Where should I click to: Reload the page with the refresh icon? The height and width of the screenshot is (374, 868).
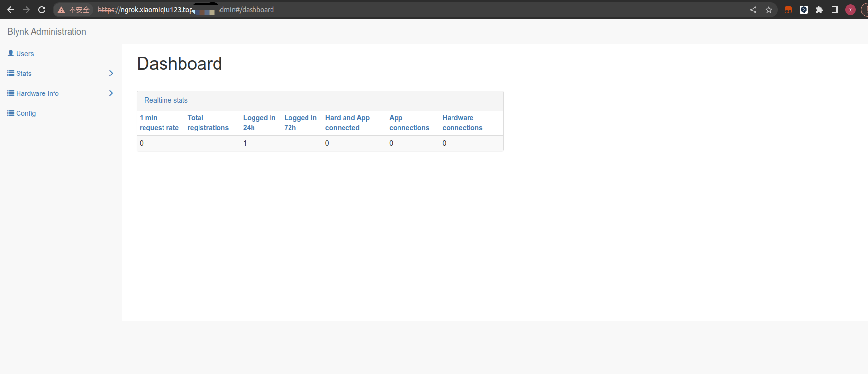tap(42, 10)
